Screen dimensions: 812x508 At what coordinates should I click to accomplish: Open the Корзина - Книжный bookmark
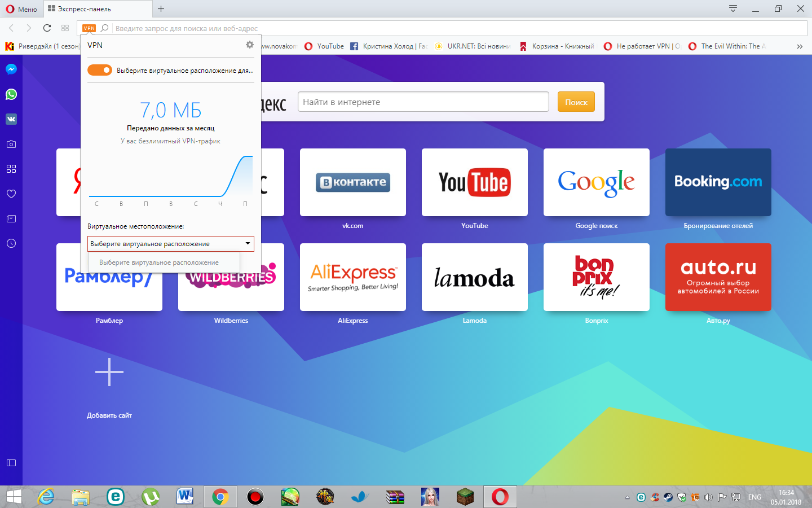(x=557, y=46)
